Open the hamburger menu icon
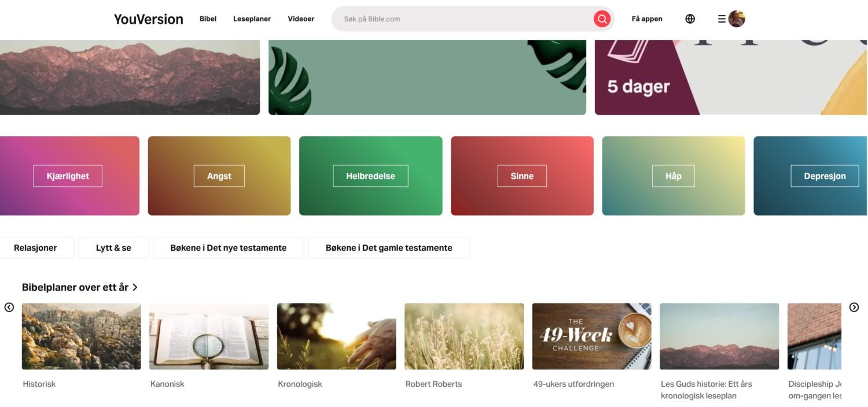 coord(722,19)
